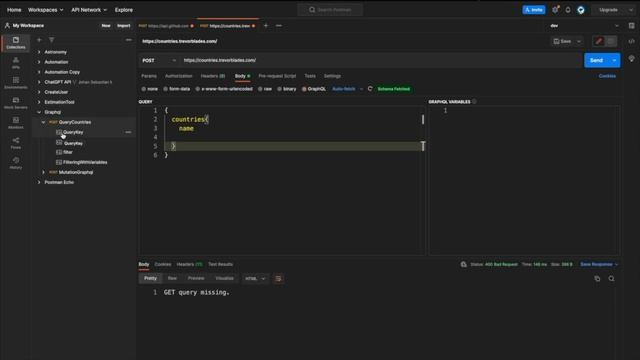
Task: Click the Import button
Action: [x=123, y=26]
